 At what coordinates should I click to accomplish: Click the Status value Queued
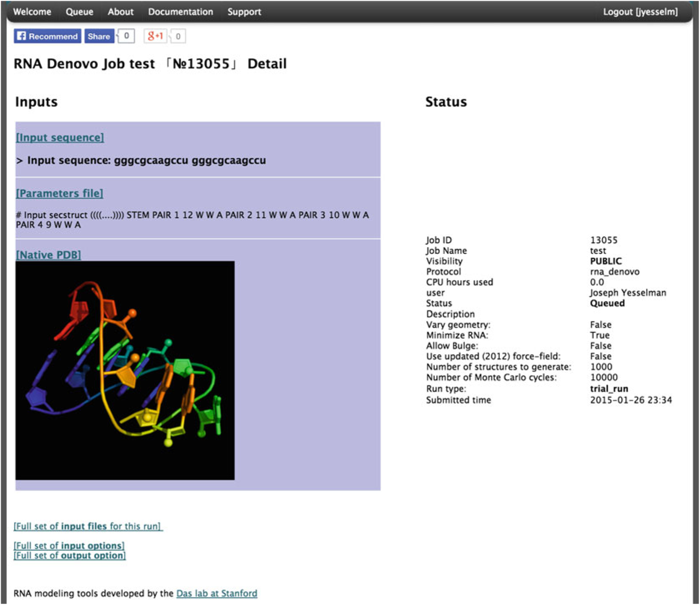607,303
